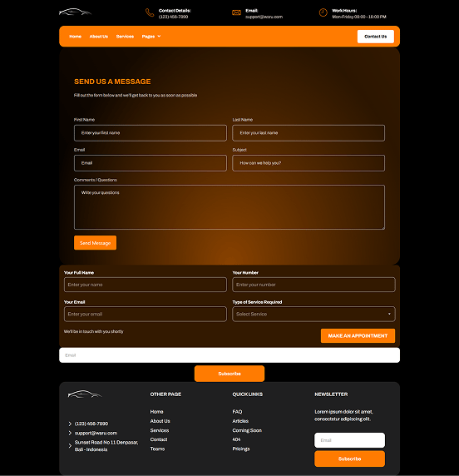Click the Contact Us button
The height and width of the screenshot is (476, 459).
[x=376, y=37]
